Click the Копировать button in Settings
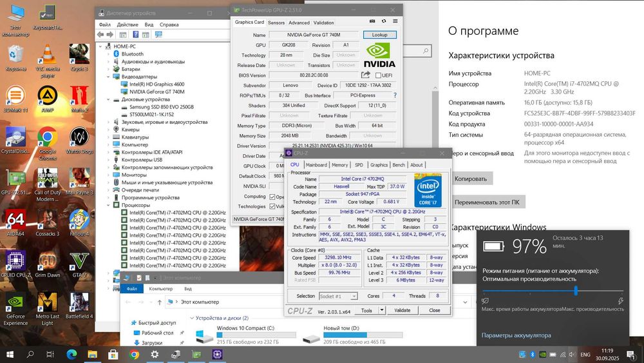This screenshot has width=644, height=363. [471, 179]
